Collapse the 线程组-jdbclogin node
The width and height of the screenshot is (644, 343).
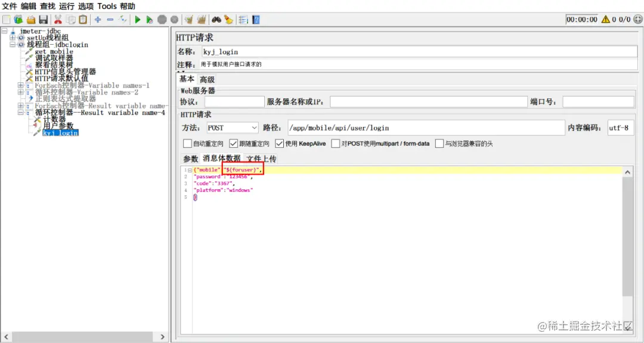click(13, 45)
